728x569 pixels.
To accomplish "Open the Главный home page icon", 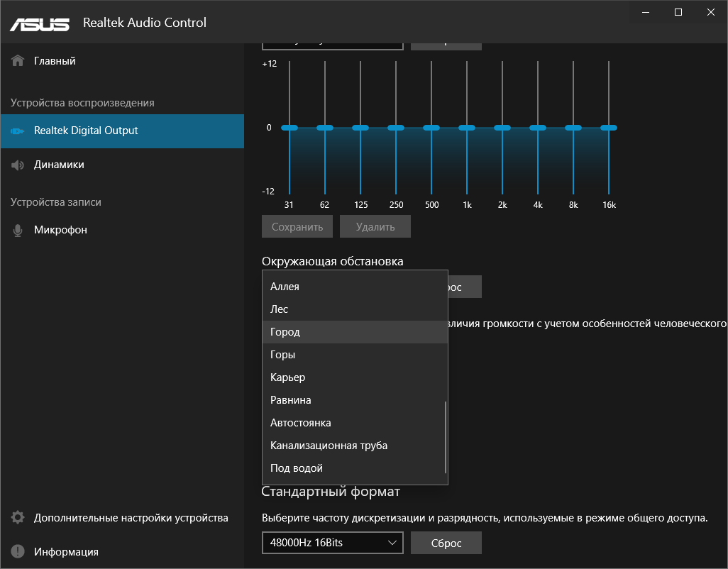I will (x=17, y=60).
